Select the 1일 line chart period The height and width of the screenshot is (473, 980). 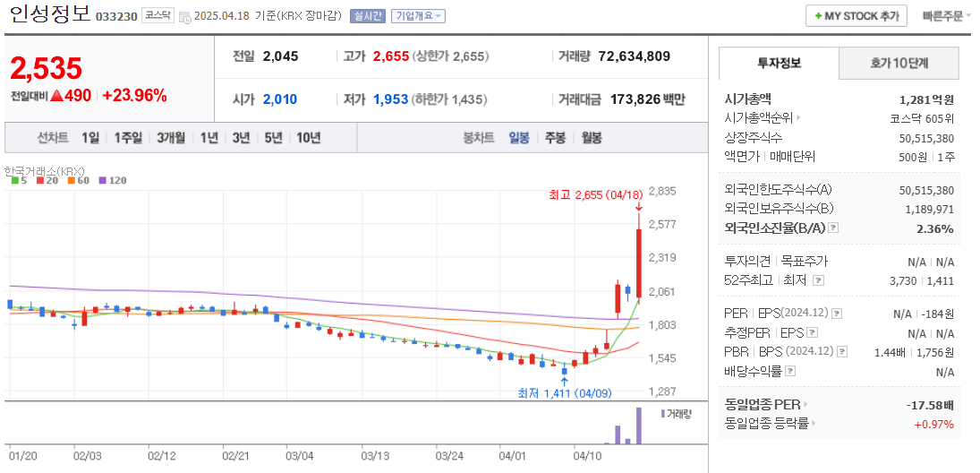click(90, 138)
